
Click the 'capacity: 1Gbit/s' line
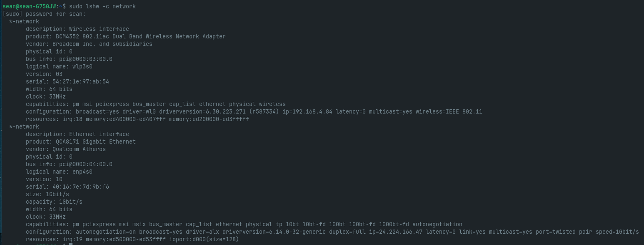(x=54, y=202)
